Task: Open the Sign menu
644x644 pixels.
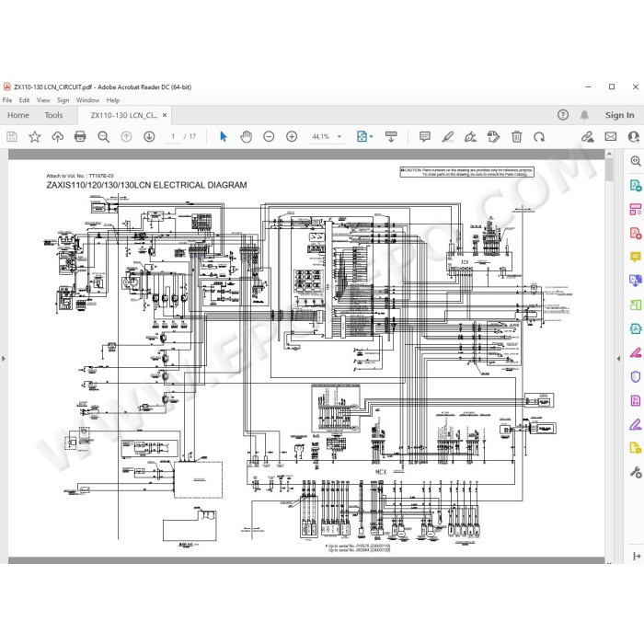Action: click(x=63, y=100)
